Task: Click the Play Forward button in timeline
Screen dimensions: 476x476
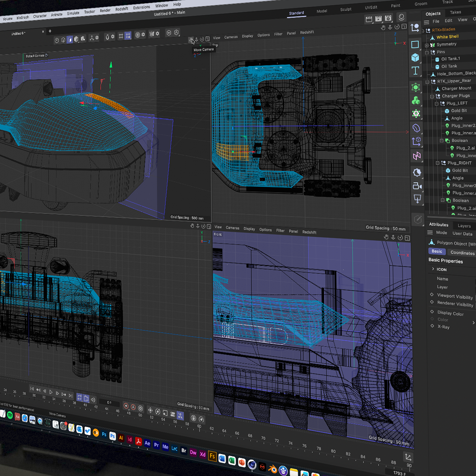Action: (51, 392)
